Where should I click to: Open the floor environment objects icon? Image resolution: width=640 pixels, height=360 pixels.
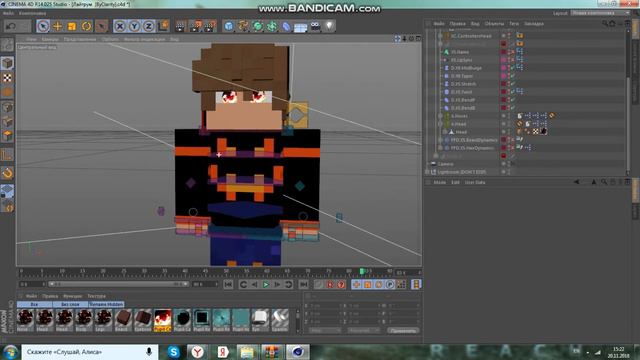click(300, 27)
